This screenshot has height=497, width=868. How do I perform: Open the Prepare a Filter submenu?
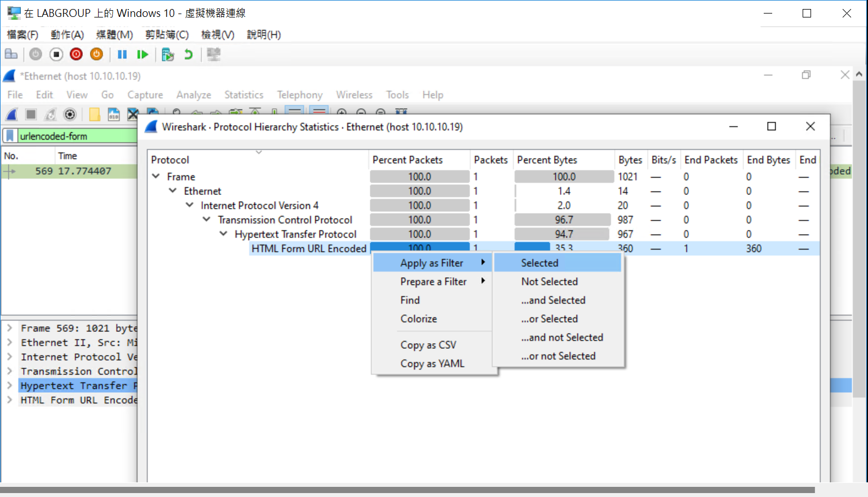433,282
